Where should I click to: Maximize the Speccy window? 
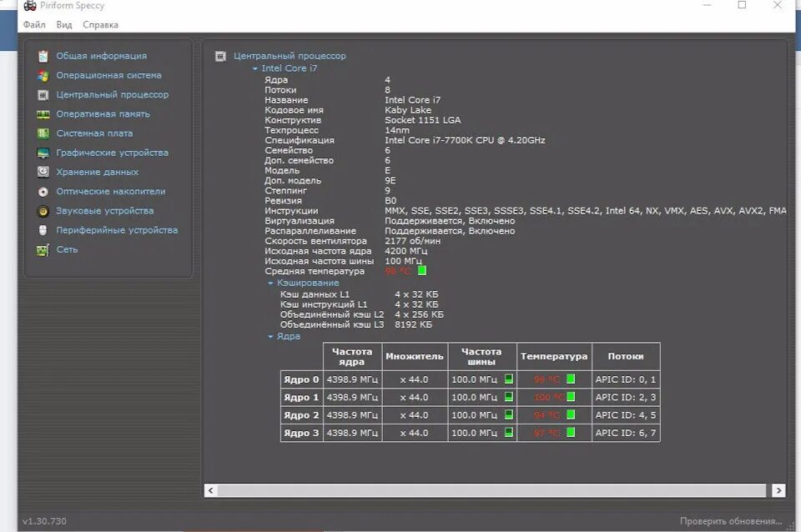(742, 5)
